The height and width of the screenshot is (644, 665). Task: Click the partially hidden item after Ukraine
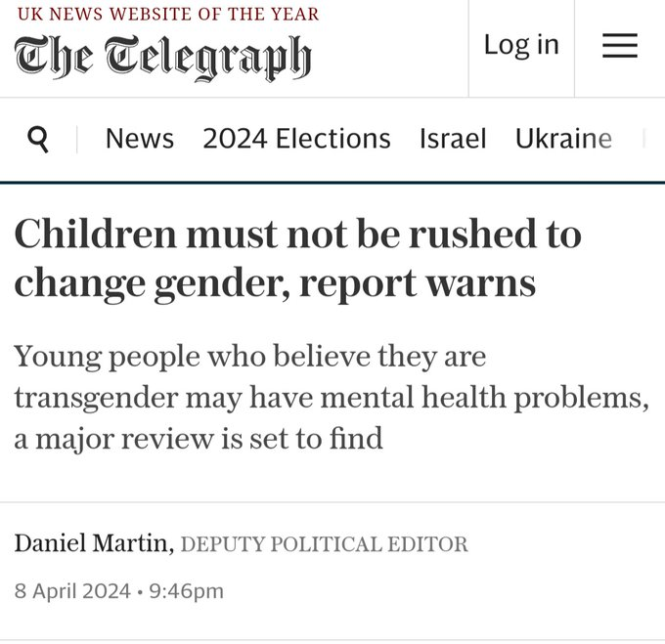pyautogui.click(x=644, y=139)
